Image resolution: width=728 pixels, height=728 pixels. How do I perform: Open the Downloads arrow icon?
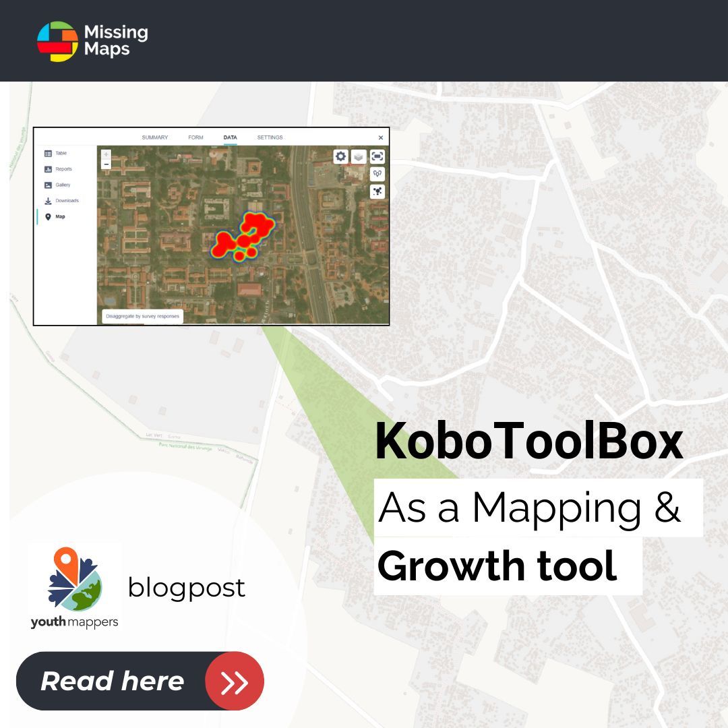coord(48,201)
